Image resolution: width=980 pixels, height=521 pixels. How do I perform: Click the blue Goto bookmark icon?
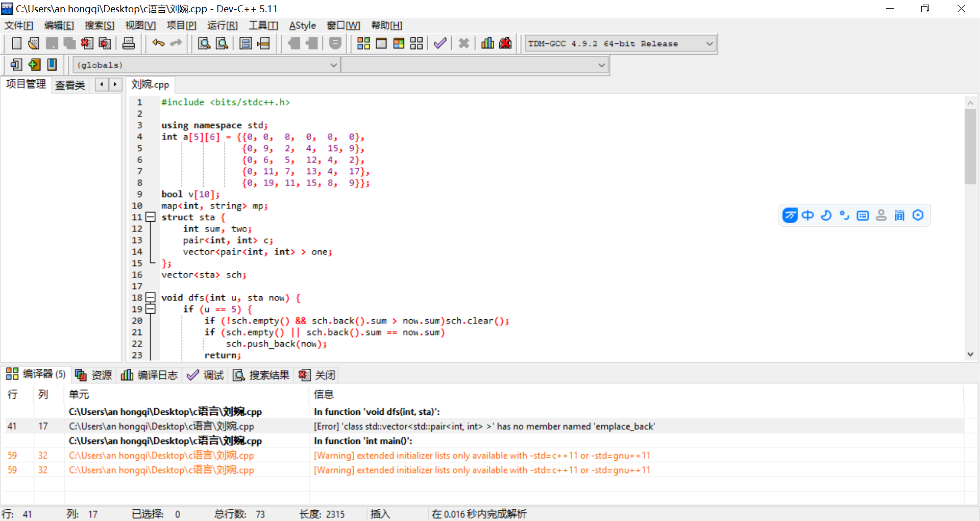pyautogui.click(x=52, y=65)
